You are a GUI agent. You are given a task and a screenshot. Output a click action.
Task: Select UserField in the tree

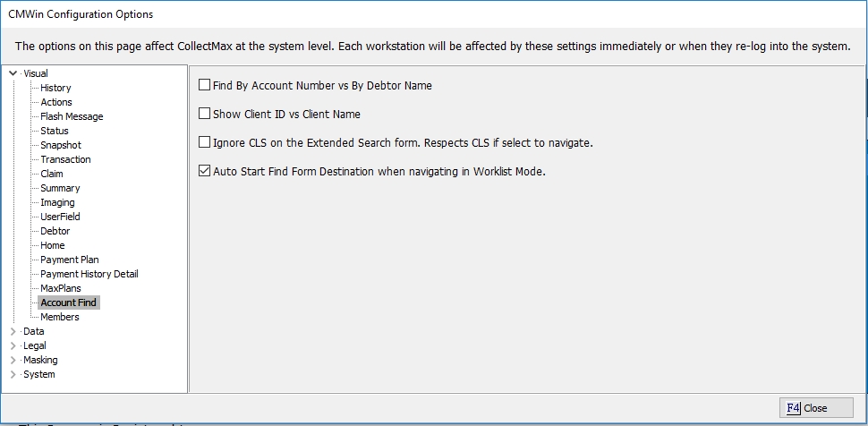(x=60, y=217)
